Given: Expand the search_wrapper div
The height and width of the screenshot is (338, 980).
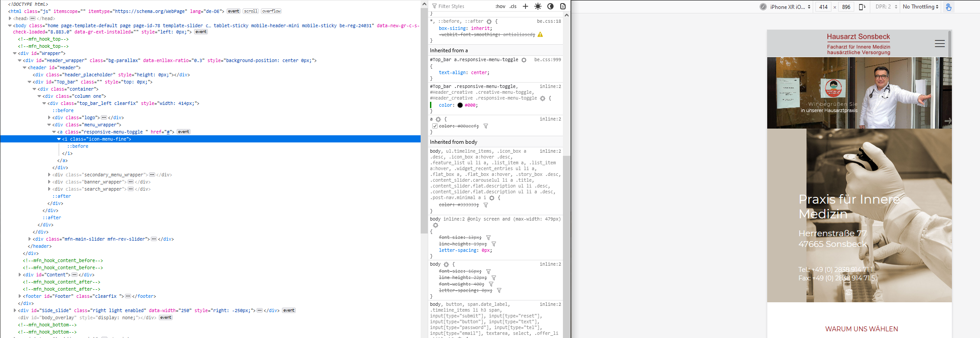Looking at the screenshot, I should click(49, 189).
